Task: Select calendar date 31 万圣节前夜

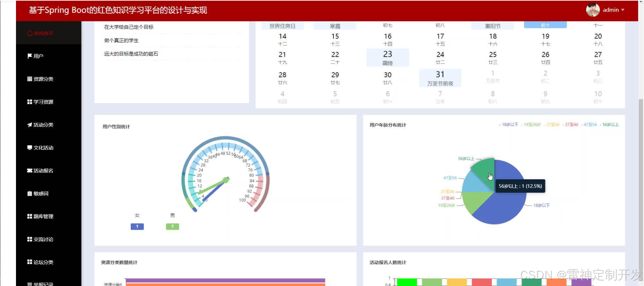Action: (440, 78)
